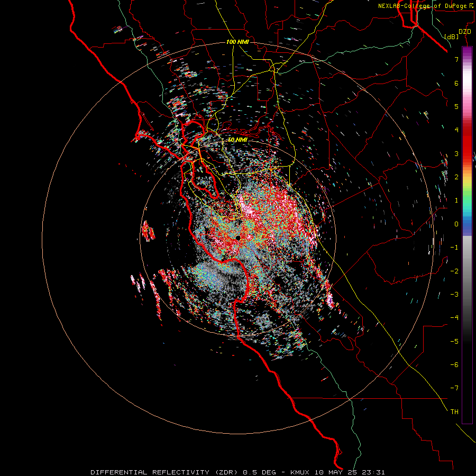The height and width of the screenshot is (476, 476).
Task: Click the "KMUX" station ID in caption
Action: (300, 472)
